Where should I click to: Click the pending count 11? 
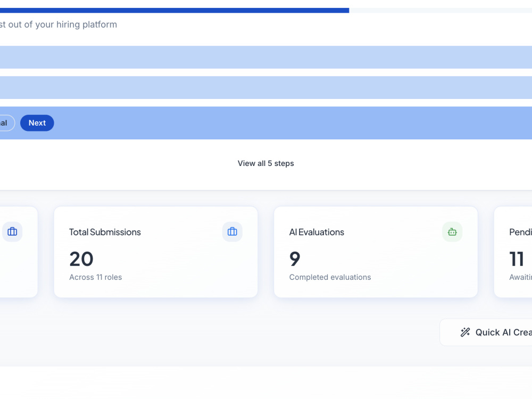click(x=517, y=259)
